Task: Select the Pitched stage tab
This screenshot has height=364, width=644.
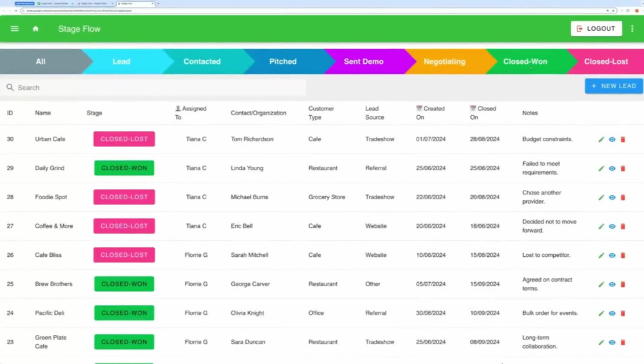Action: (x=283, y=62)
